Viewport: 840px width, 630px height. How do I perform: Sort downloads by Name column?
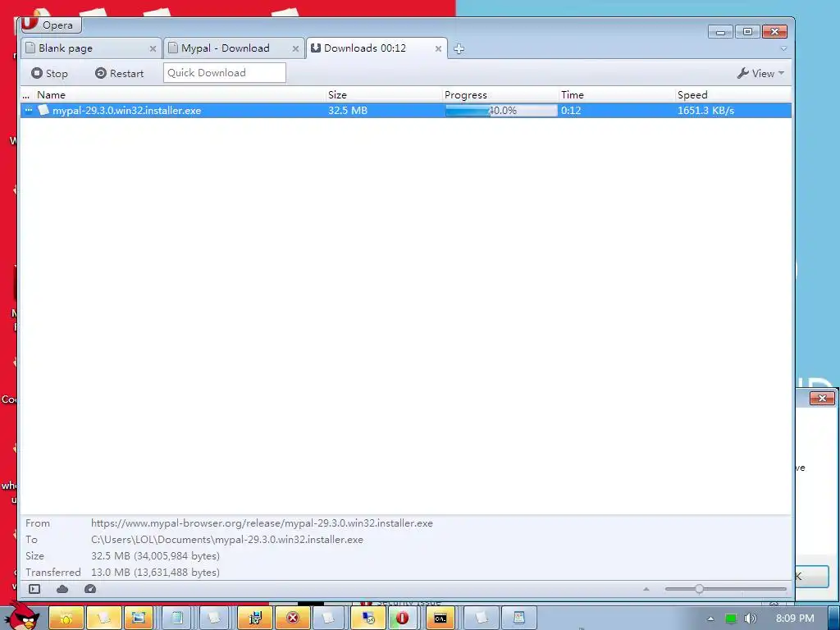[181, 95]
